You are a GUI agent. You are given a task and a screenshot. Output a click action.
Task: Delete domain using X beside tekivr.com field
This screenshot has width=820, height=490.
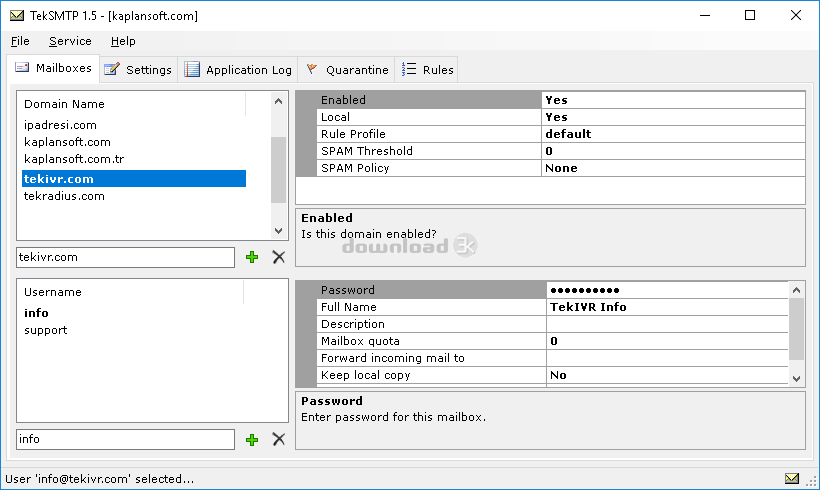point(279,257)
